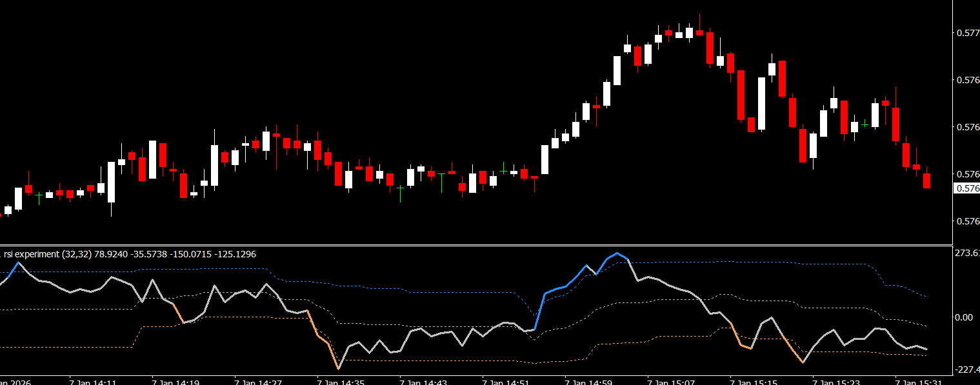Image resolution: width=980 pixels, height=385 pixels.
Task: Select the 0.00 level on the indicator scale
Action: click(963, 317)
